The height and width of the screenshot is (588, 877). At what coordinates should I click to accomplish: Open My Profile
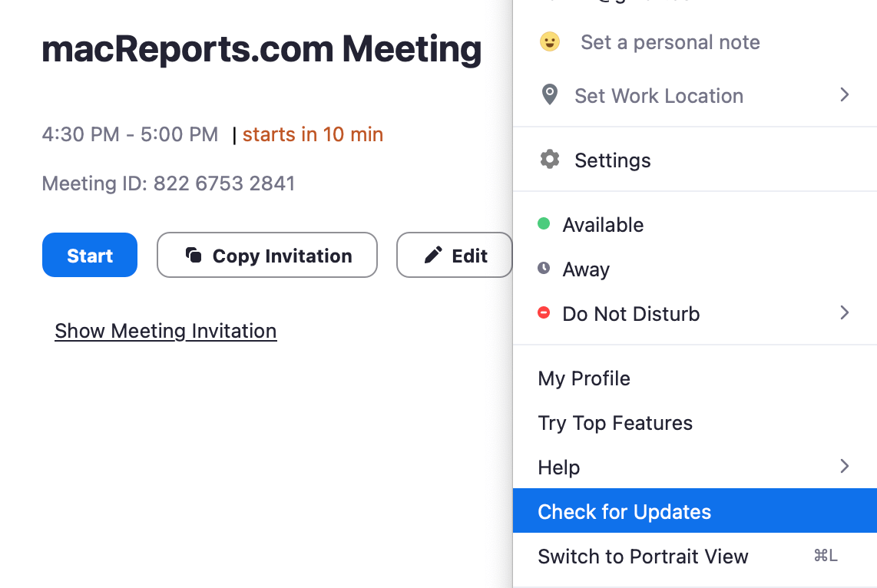coord(695,378)
